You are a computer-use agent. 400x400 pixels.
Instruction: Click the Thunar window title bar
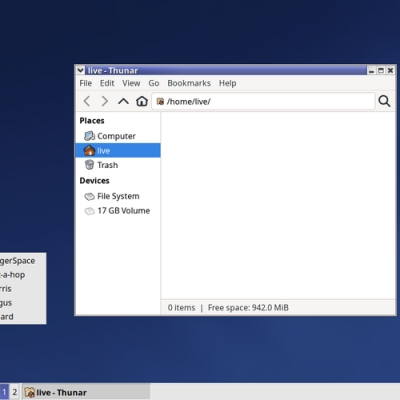[226, 70]
